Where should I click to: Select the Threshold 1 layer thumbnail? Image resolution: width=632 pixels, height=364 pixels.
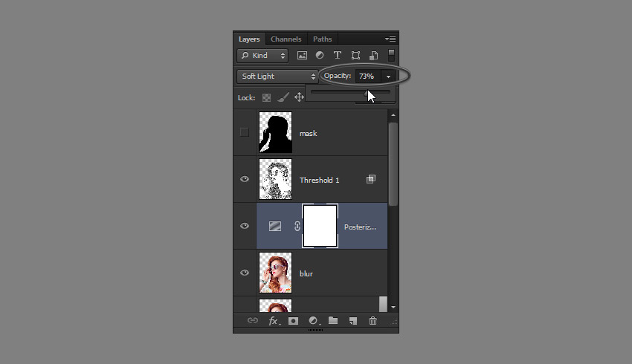click(275, 179)
